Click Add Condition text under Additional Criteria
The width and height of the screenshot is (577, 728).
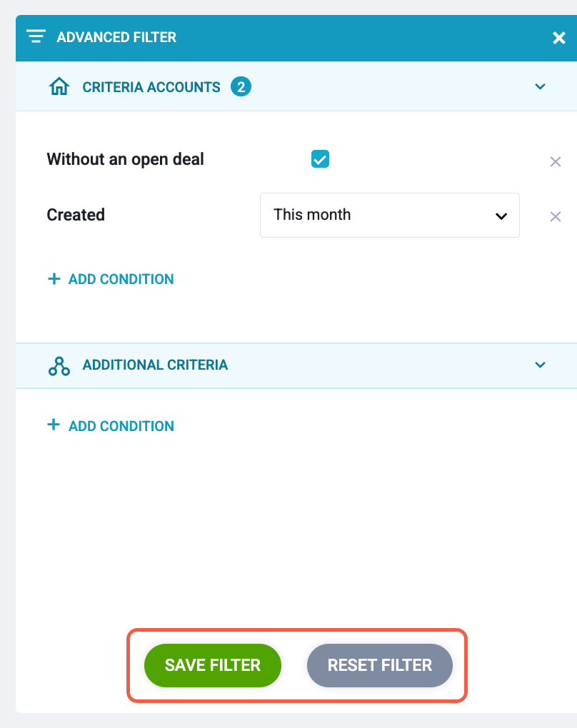coord(121,426)
